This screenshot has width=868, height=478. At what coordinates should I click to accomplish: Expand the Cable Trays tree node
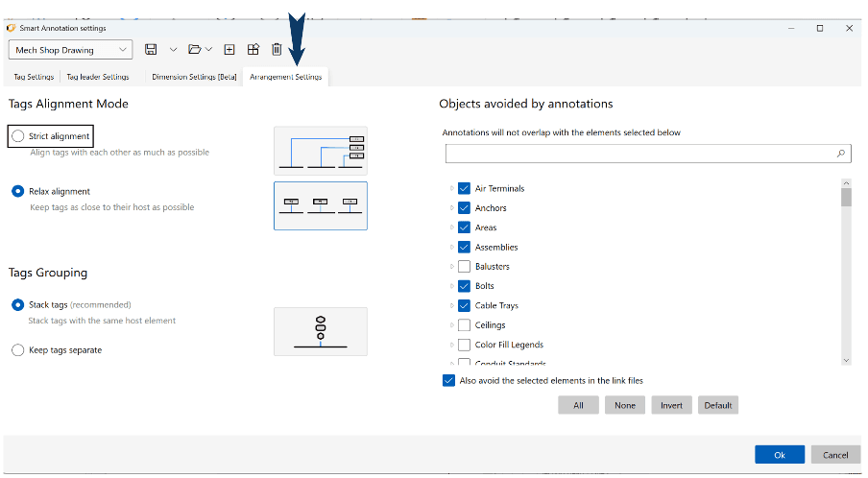click(451, 305)
